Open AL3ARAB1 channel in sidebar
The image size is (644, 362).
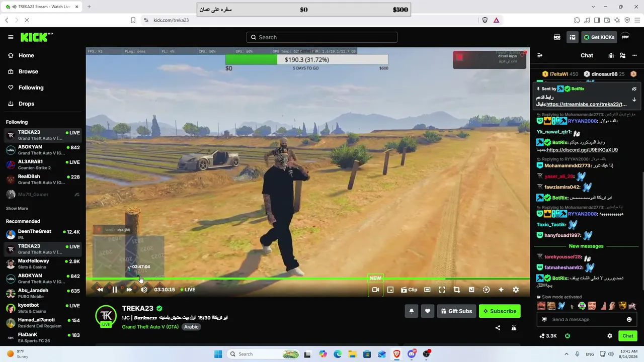(43, 165)
